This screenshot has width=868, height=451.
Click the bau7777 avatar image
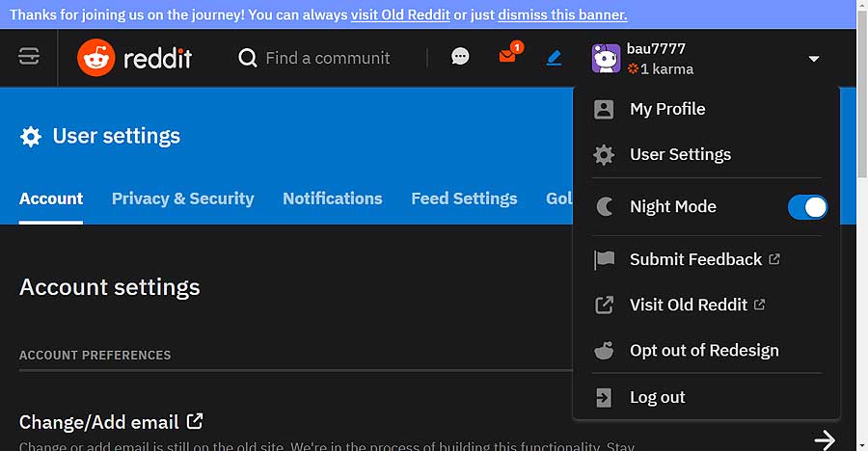[607, 59]
